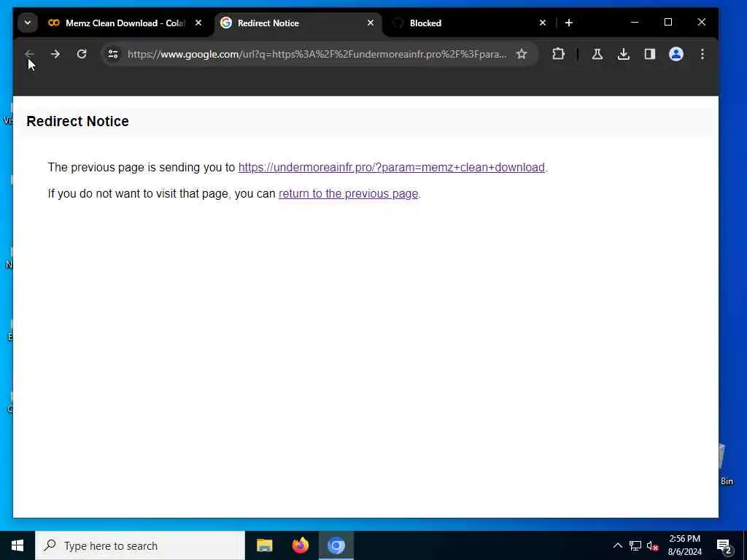The width and height of the screenshot is (747, 560).
Task: Open File Explorer from the taskbar
Action: coord(264,545)
